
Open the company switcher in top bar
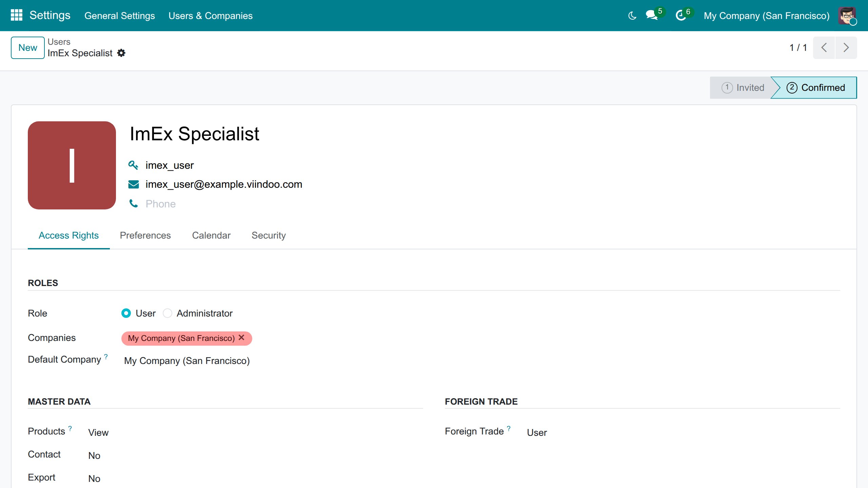(x=766, y=16)
